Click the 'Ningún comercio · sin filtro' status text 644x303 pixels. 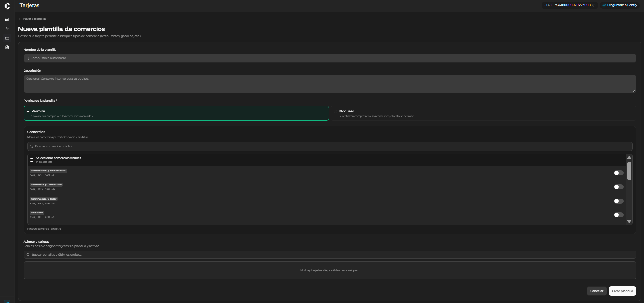click(44, 229)
